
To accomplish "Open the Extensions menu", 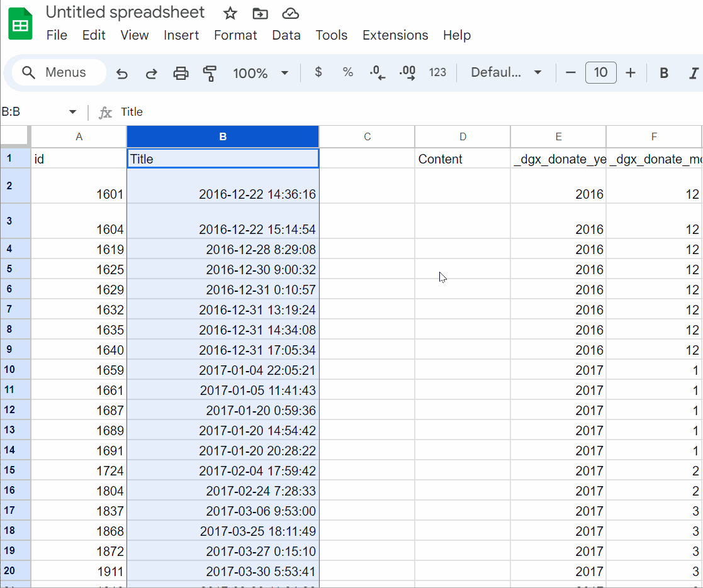I will (395, 35).
